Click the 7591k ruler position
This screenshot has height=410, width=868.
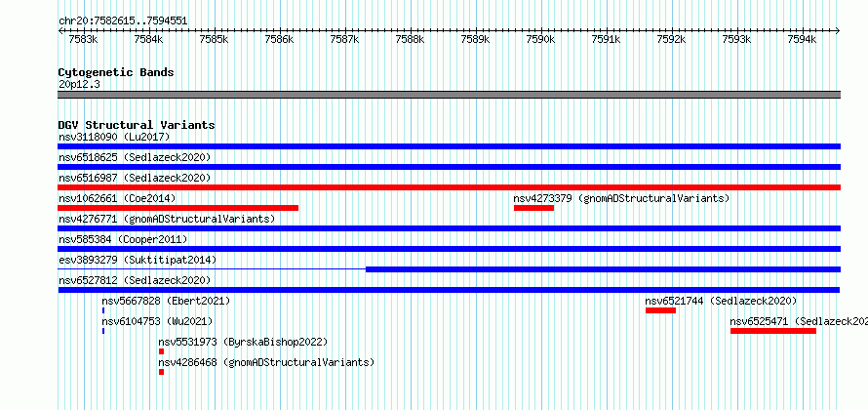pos(607,39)
